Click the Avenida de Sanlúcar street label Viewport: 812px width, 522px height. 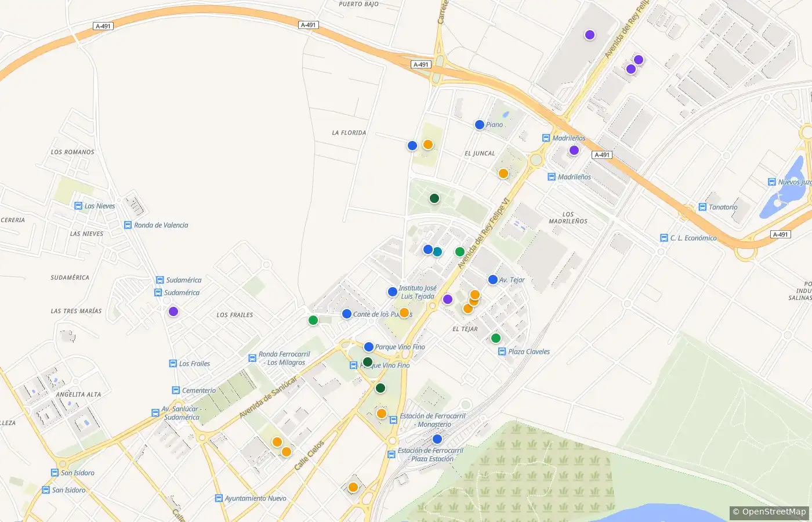click(x=268, y=397)
